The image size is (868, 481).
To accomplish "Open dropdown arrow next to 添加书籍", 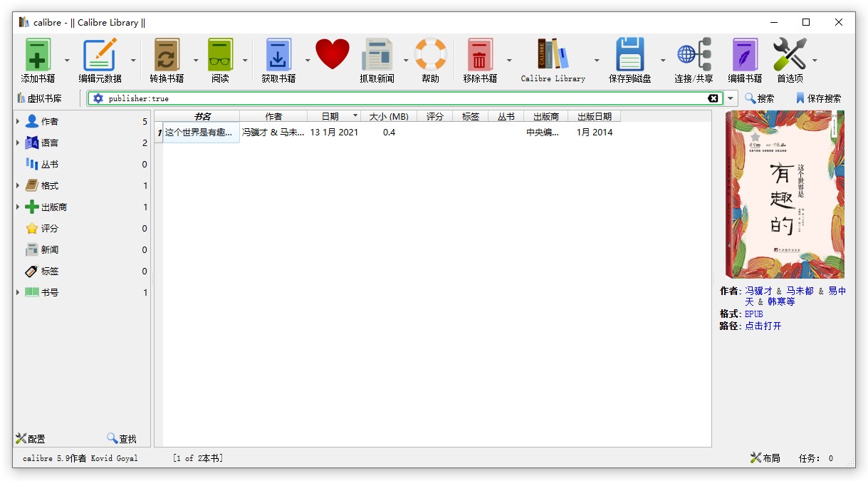I will coord(67,60).
